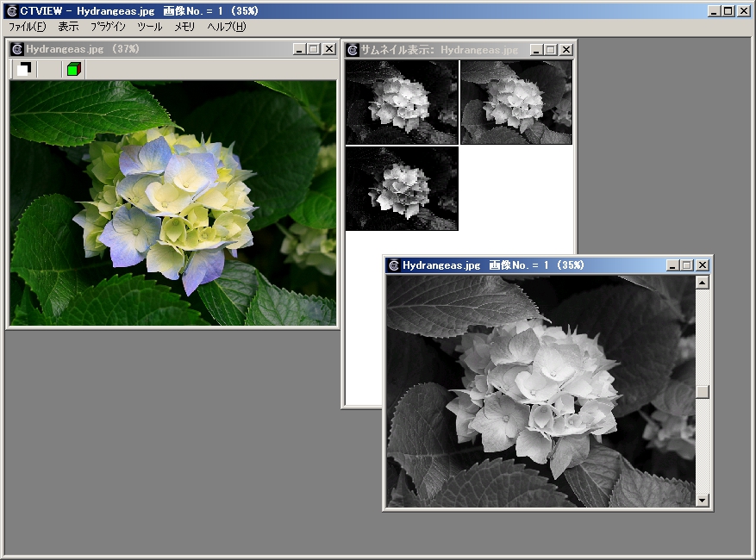Open the プラグイン menu
This screenshot has width=756, height=560.
point(108,27)
